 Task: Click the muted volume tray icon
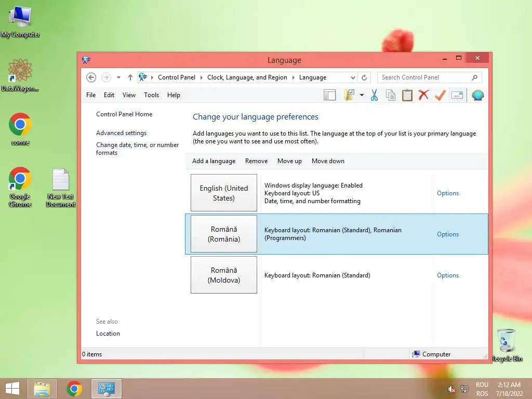(451, 389)
